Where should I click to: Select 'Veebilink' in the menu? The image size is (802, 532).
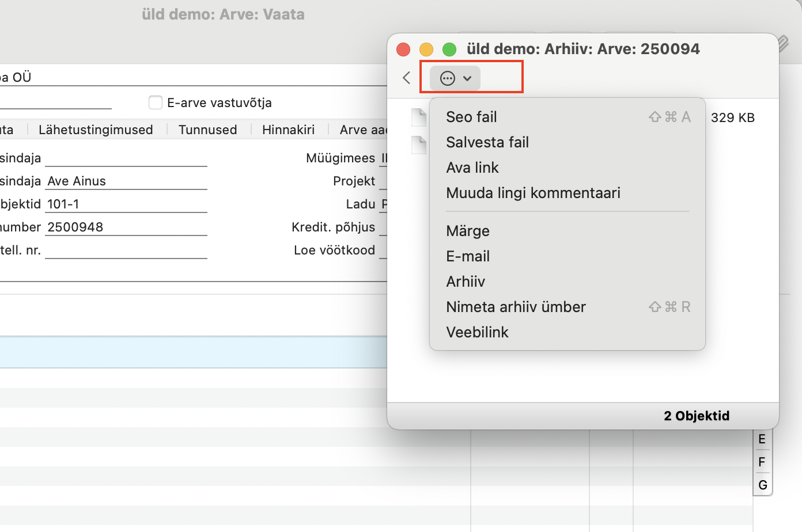point(477,332)
